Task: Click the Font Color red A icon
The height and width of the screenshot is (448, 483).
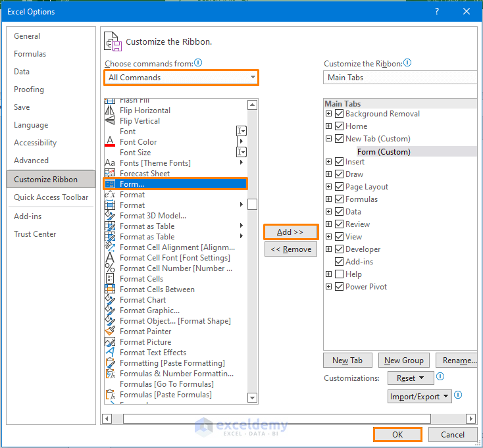Action: tap(110, 141)
